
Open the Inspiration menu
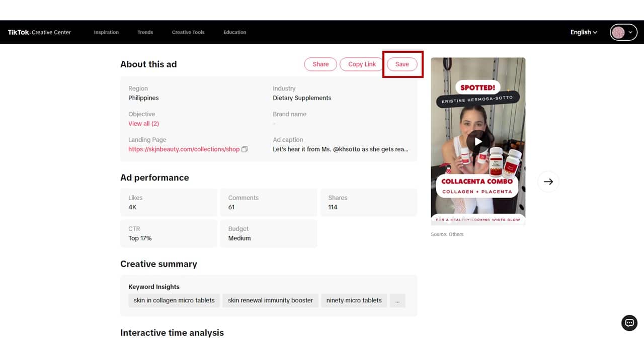pos(106,32)
